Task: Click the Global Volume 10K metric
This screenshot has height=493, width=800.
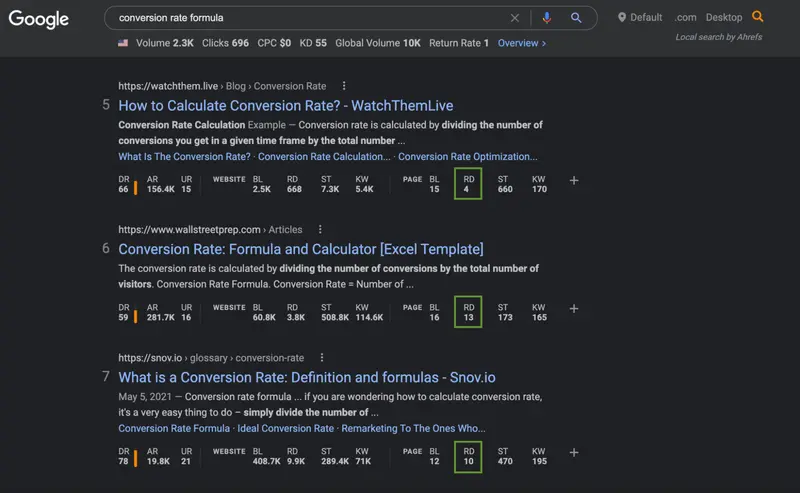Action: pos(378,43)
